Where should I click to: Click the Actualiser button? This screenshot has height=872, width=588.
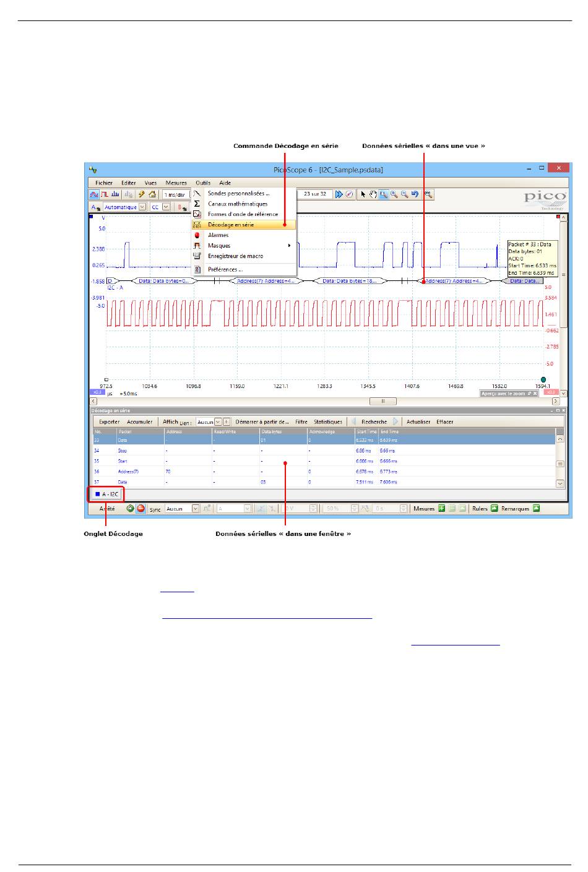point(418,422)
